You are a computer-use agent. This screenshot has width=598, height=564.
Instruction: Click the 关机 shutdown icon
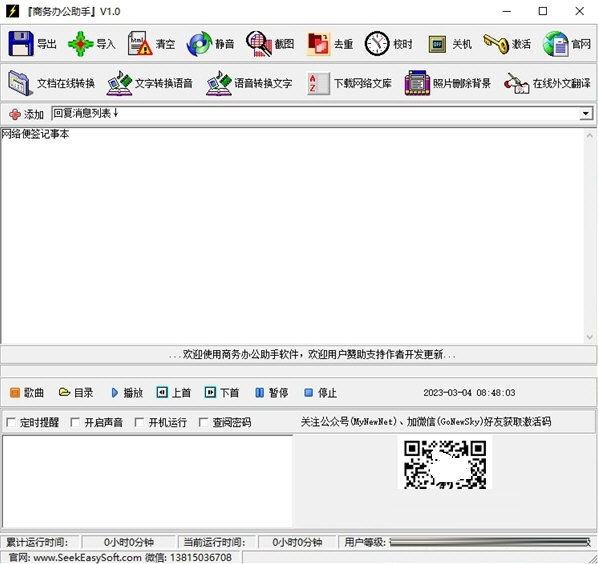[437, 44]
